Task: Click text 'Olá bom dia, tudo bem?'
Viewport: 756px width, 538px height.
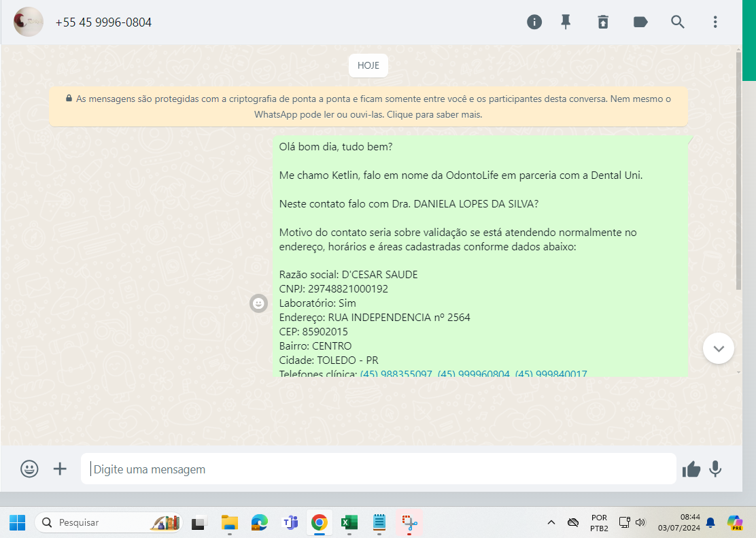Action: click(x=336, y=147)
